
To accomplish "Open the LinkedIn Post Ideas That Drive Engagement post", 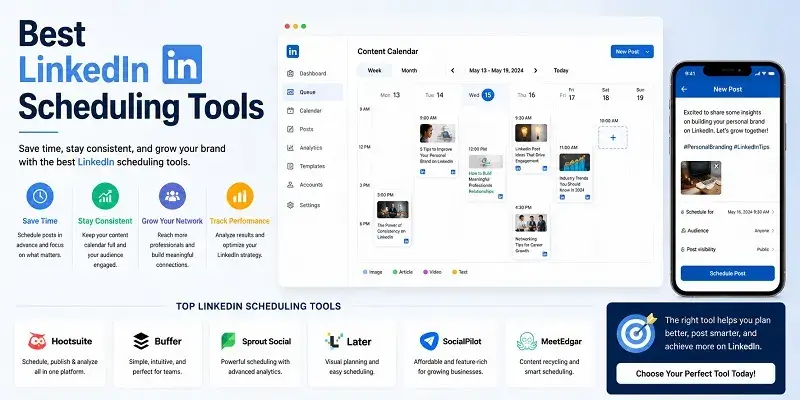I will point(531,143).
